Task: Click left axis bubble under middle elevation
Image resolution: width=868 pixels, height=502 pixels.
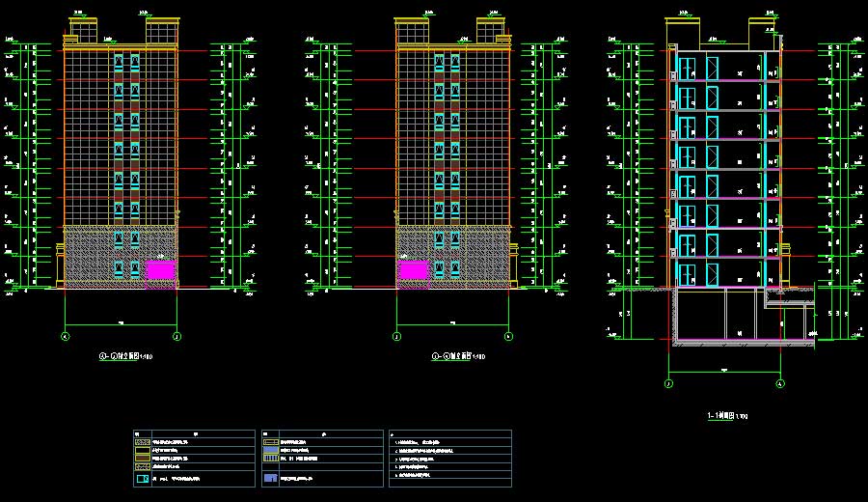Action: click(397, 336)
